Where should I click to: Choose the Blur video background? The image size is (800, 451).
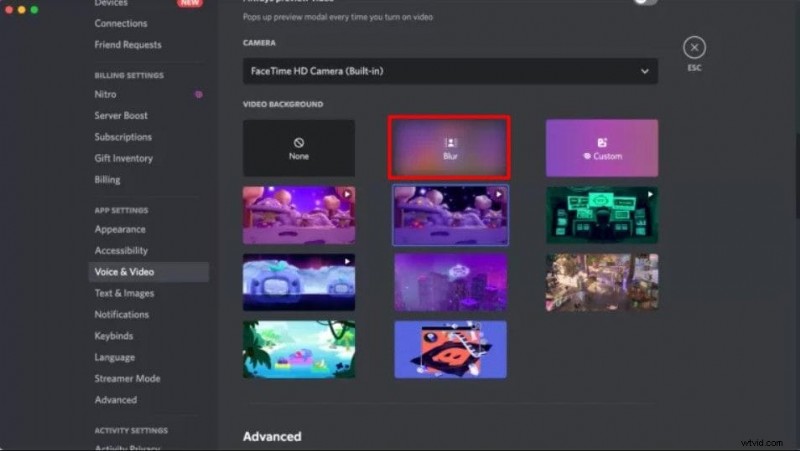[450, 148]
